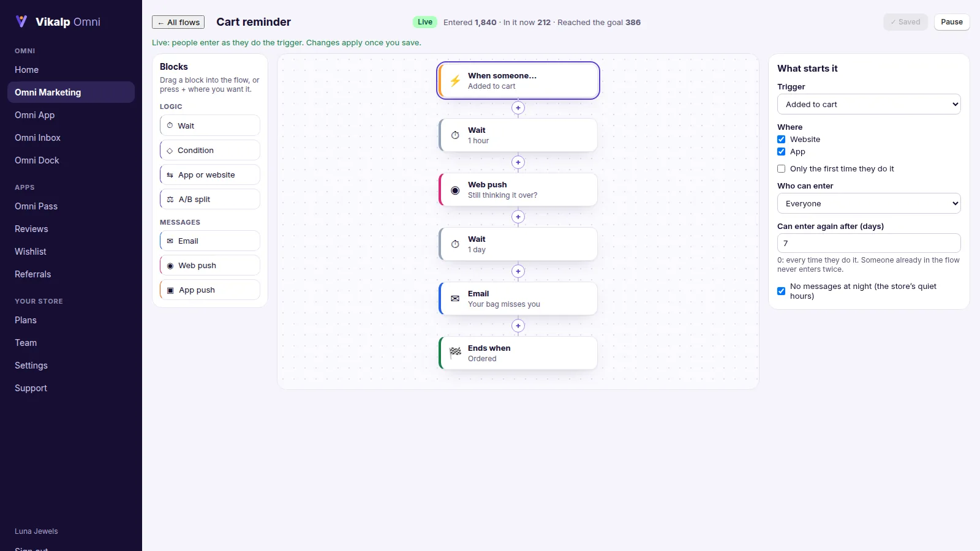Viewport: 980px width, 551px height.
Task: Go to Home in the sidebar
Action: pos(71,70)
